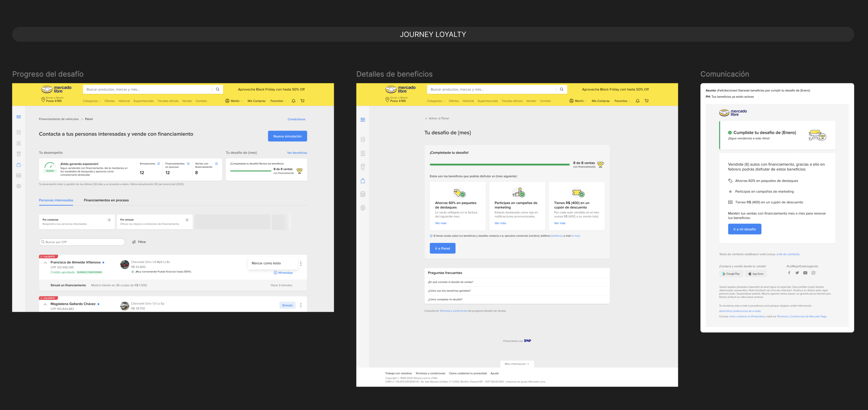This screenshot has width=868, height=410.
Task: Click Simular button for Magdalena Gallardo
Action: 287,305
